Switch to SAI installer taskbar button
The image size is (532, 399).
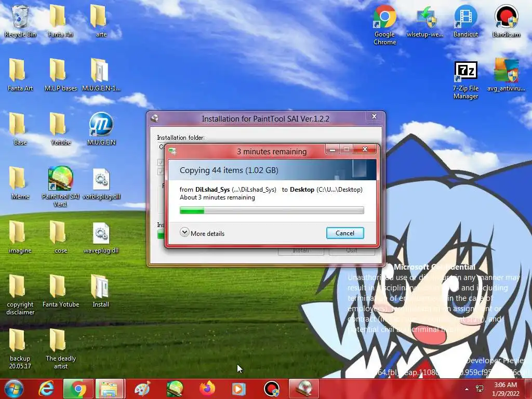coord(303,389)
